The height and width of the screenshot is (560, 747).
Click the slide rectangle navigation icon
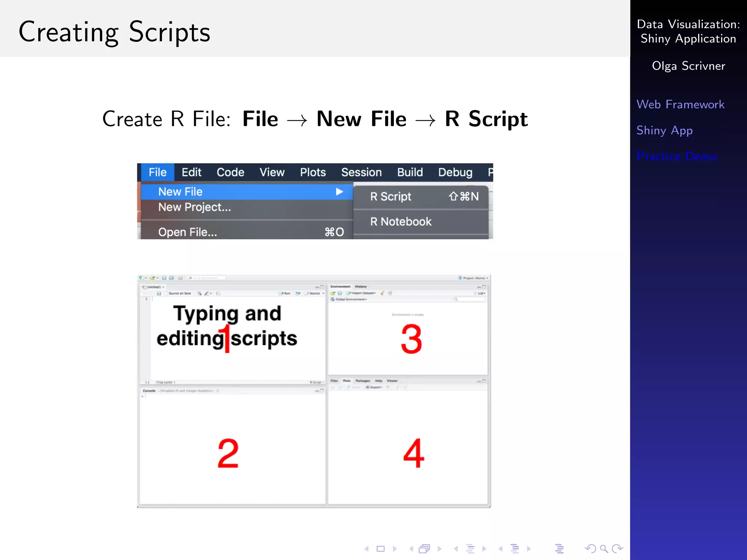click(380, 549)
